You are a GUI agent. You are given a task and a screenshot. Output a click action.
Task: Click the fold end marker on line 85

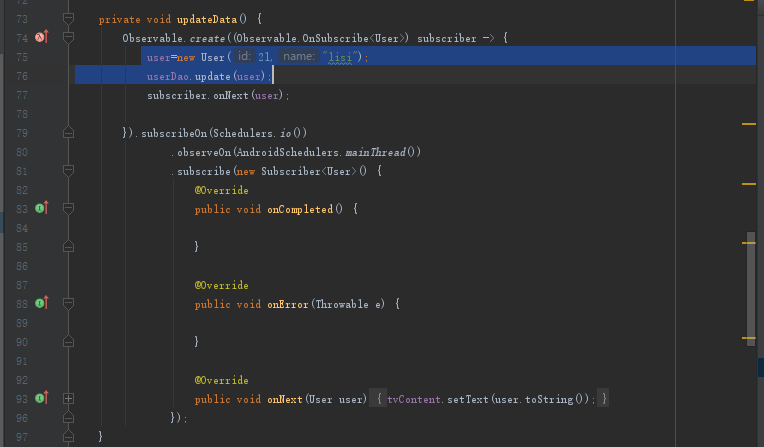click(x=68, y=247)
